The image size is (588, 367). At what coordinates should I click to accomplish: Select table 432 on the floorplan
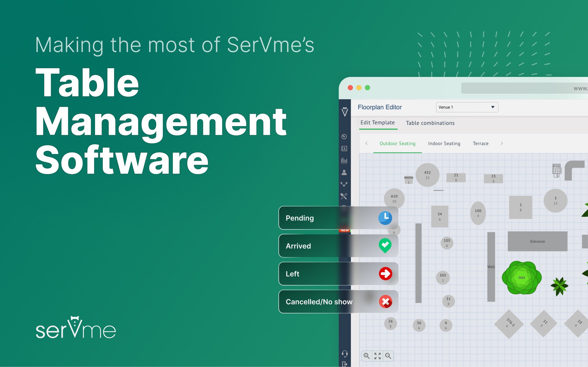click(427, 175)
